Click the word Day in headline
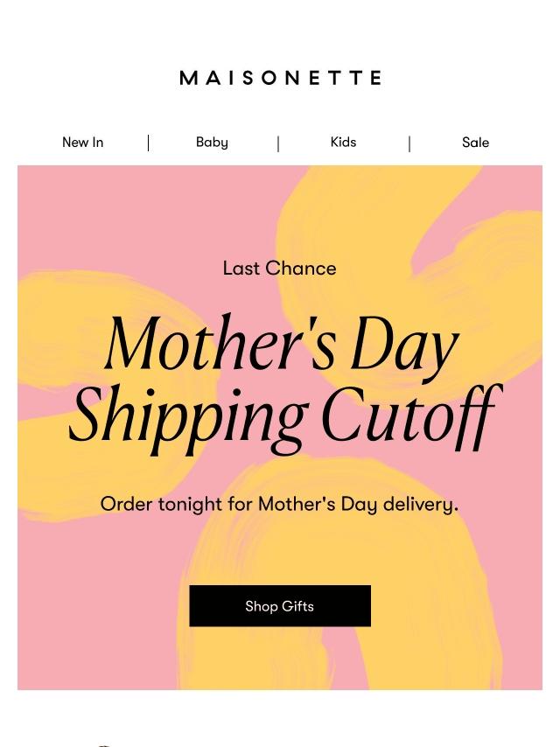 [x=403, y=346]
